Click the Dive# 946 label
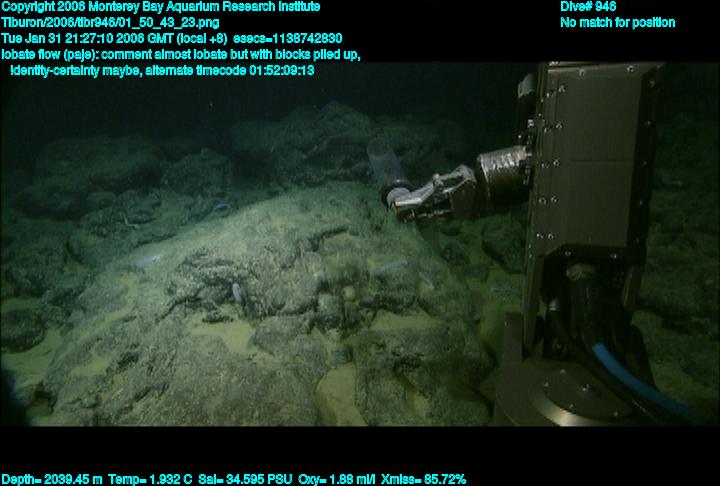 588,7
